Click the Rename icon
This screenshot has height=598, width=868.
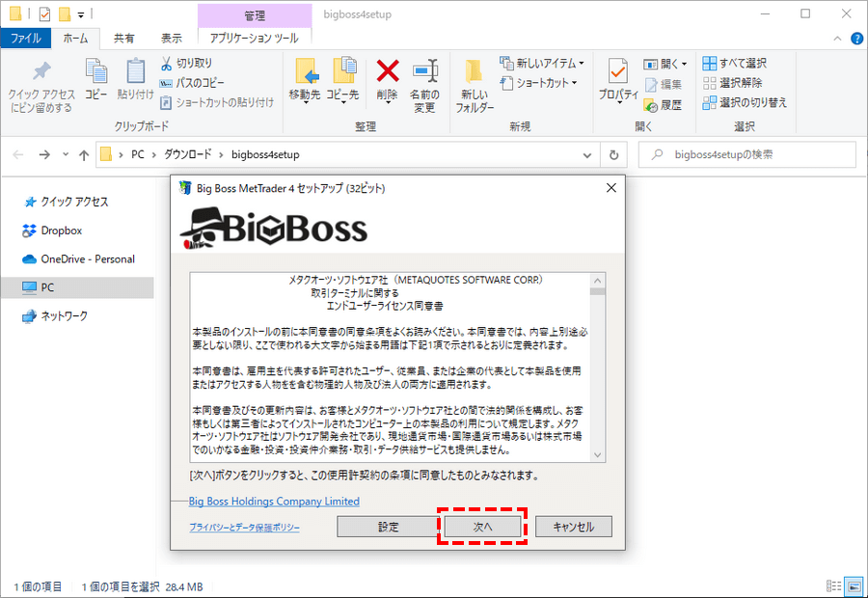point(425,71)
